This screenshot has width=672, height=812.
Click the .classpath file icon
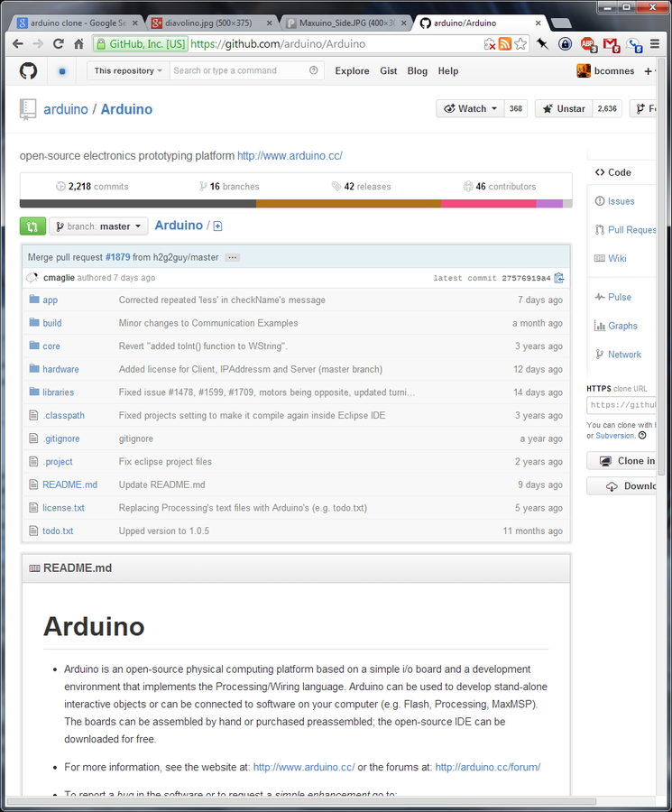33,415
